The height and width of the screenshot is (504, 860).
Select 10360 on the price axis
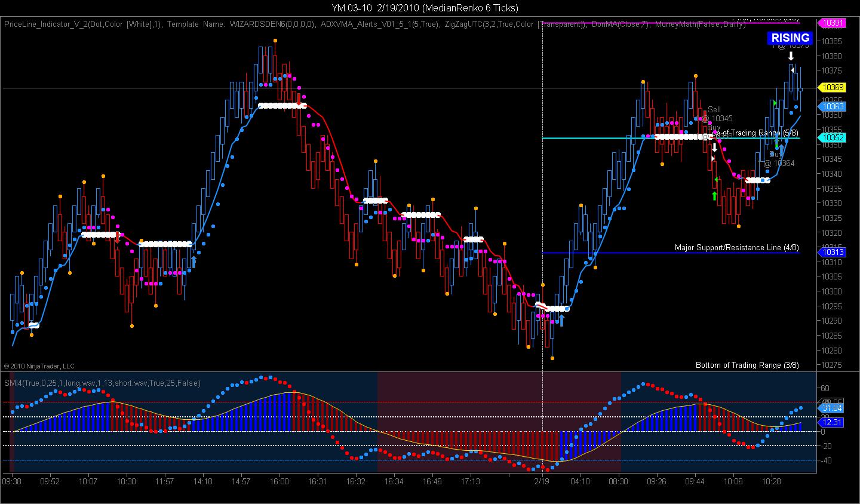tap(832, 115)
